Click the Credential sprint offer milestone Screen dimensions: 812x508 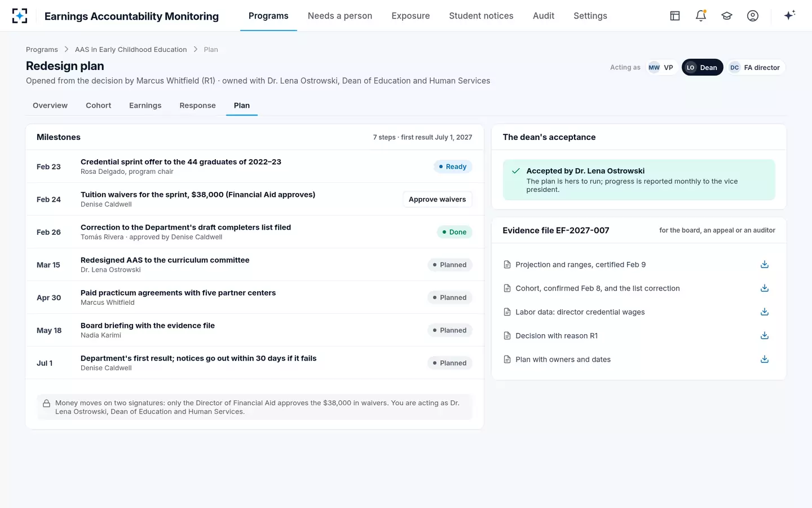[x=254, y=167]
